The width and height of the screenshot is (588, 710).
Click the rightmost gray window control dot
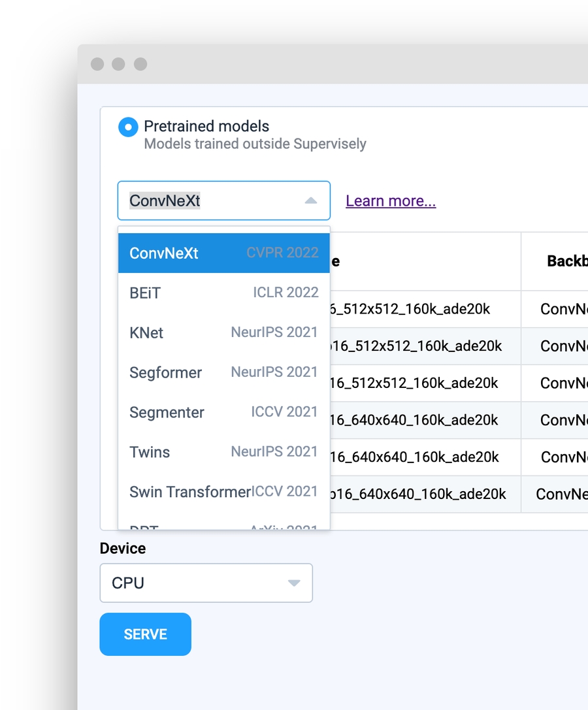coord(140,64)
